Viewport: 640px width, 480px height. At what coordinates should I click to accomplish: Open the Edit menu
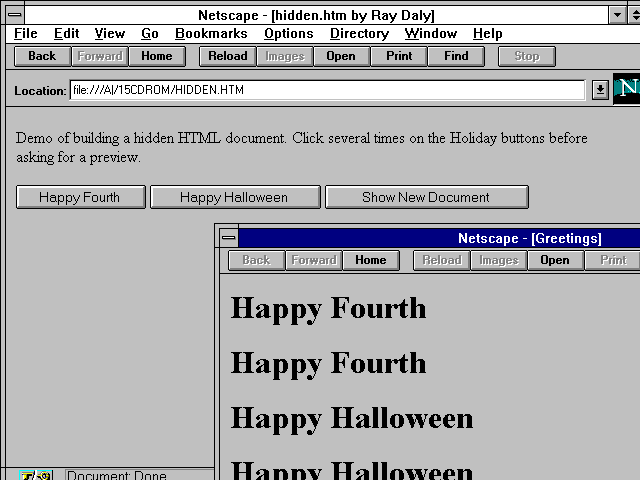coord(66,33)
